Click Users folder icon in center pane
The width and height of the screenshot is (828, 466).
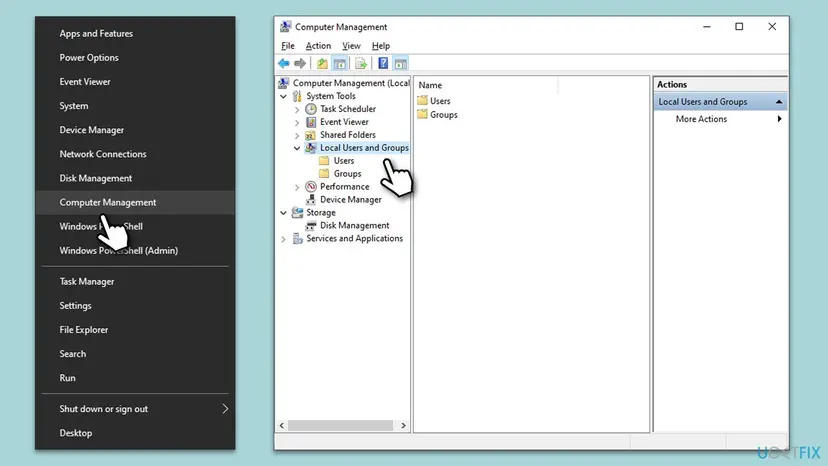422,100
